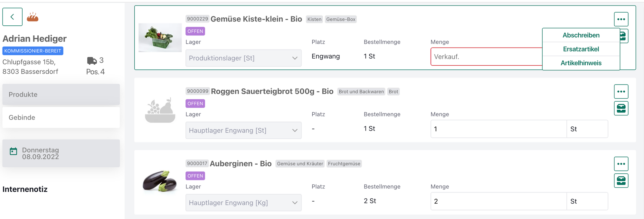Switch to the Gebinde tab
The width and height of the screenshot is (644, 219).
pos(61,118)
